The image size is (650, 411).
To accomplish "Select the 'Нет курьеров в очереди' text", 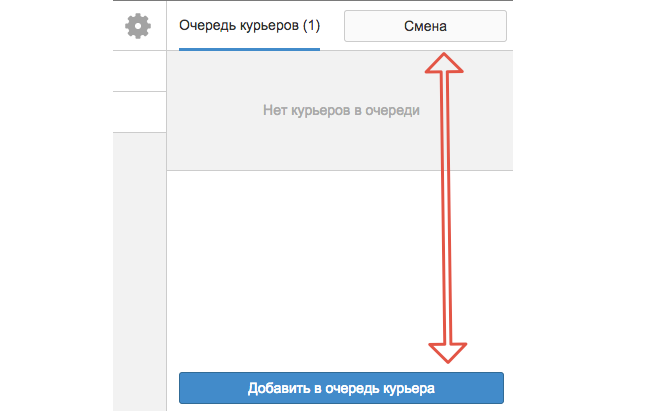I will [x=341, y=110].
